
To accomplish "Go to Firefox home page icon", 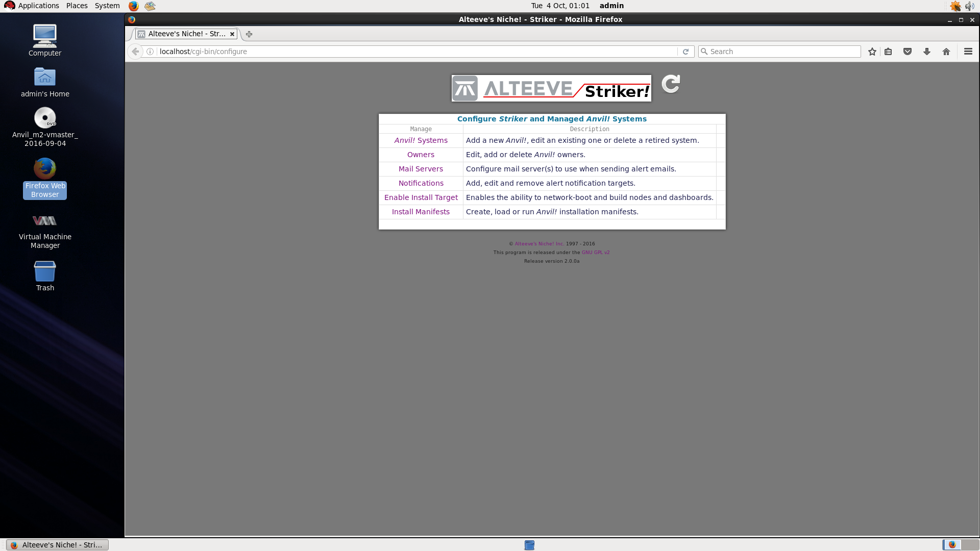I will click(x=946, y=52).
